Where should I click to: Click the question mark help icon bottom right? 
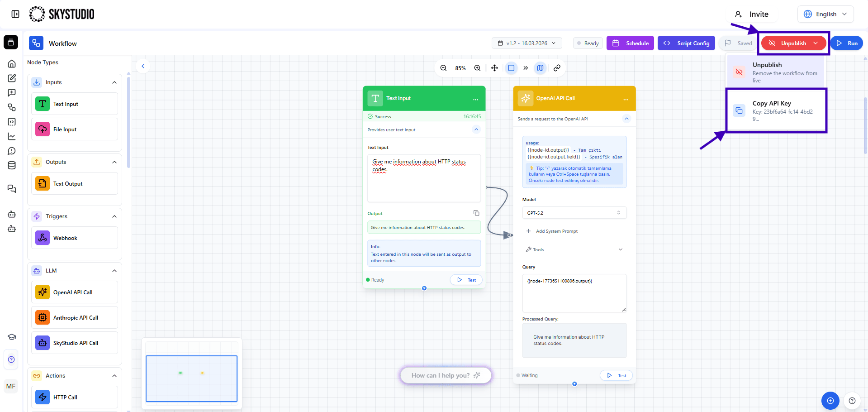[x=852, y=401]
